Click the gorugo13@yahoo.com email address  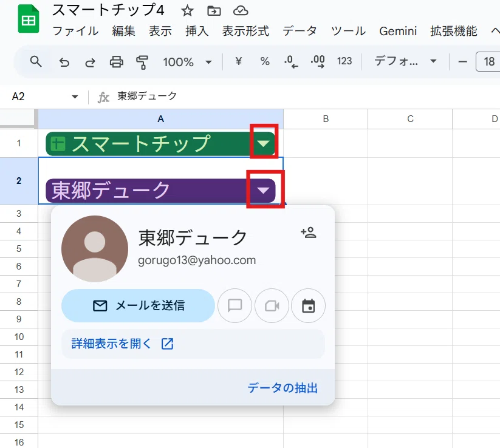[197, 260]
